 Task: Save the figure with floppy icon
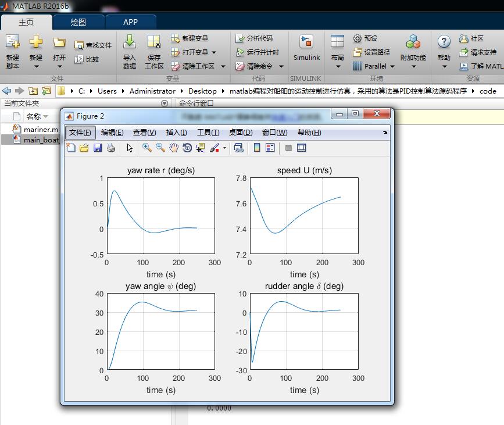(x=98, y=148)
